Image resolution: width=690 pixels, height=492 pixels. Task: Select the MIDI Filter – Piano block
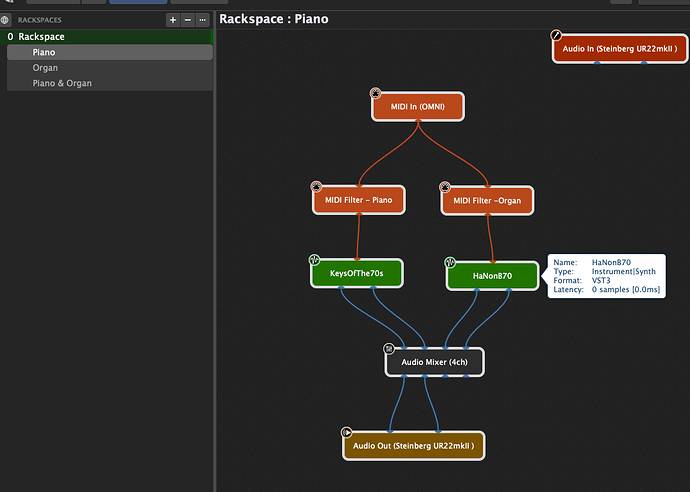359,200
